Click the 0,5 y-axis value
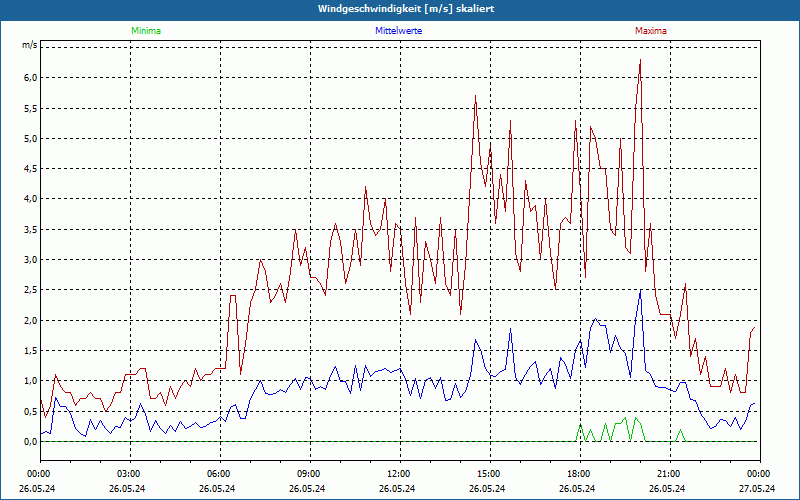The height and width of the screenshot is (500, 800). point(31,411)
